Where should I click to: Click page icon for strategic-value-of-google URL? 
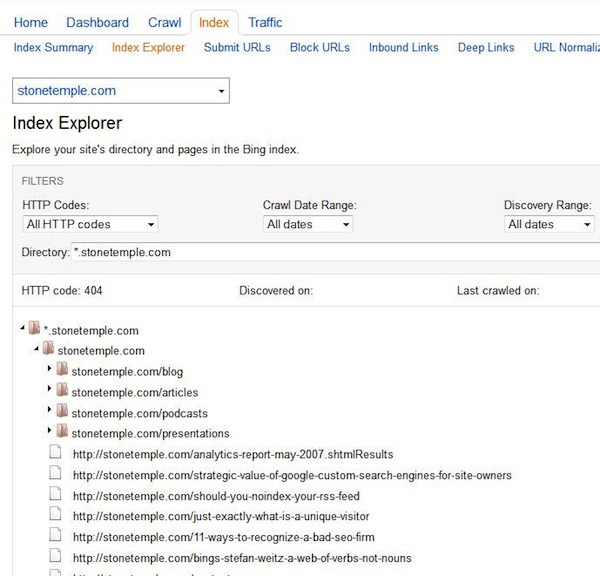[55, 473]
